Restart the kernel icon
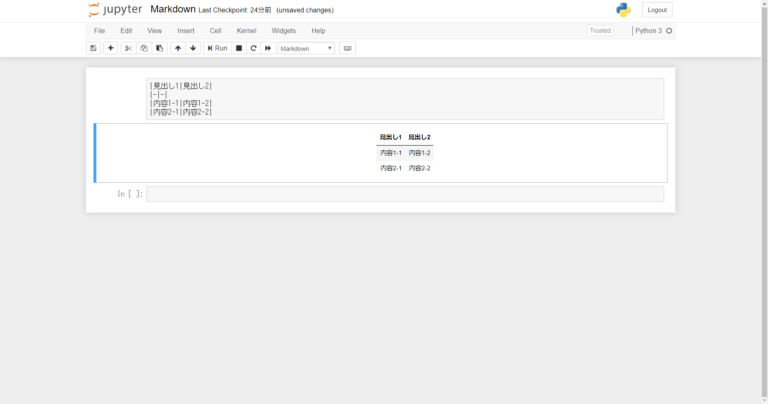Viewport: 768px width, 404px height. (253, 48)
